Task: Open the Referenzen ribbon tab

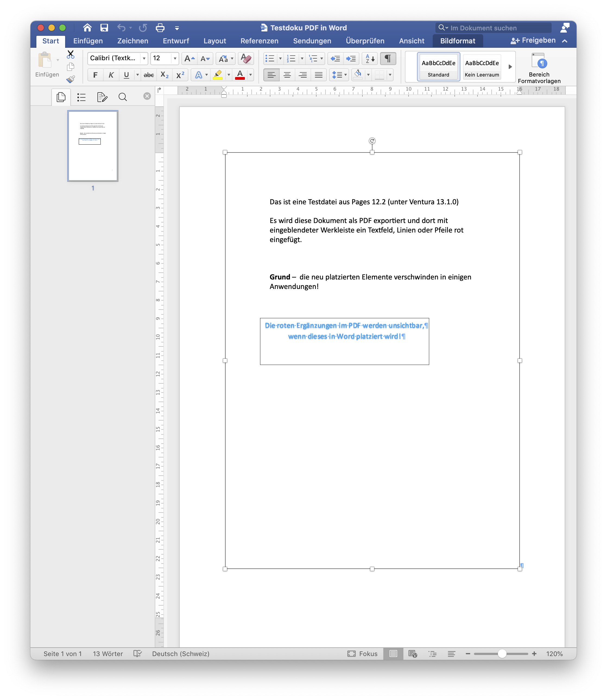Action: 259,41
